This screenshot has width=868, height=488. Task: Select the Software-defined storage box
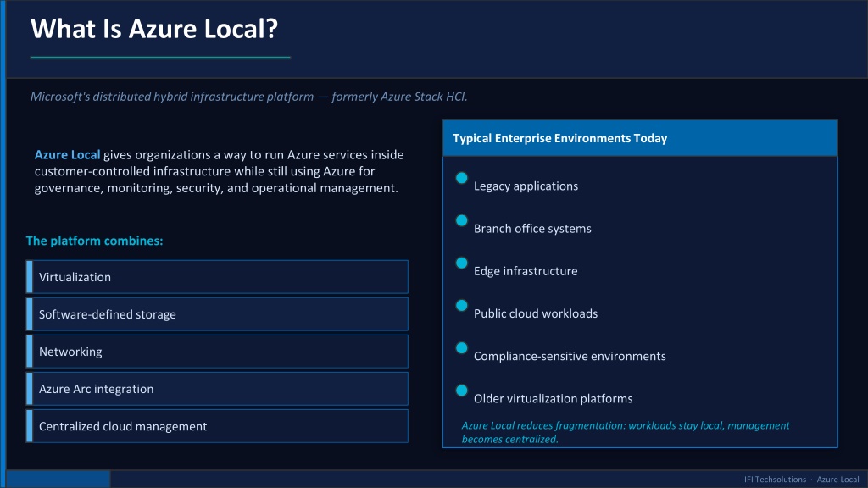coord(217,314)
